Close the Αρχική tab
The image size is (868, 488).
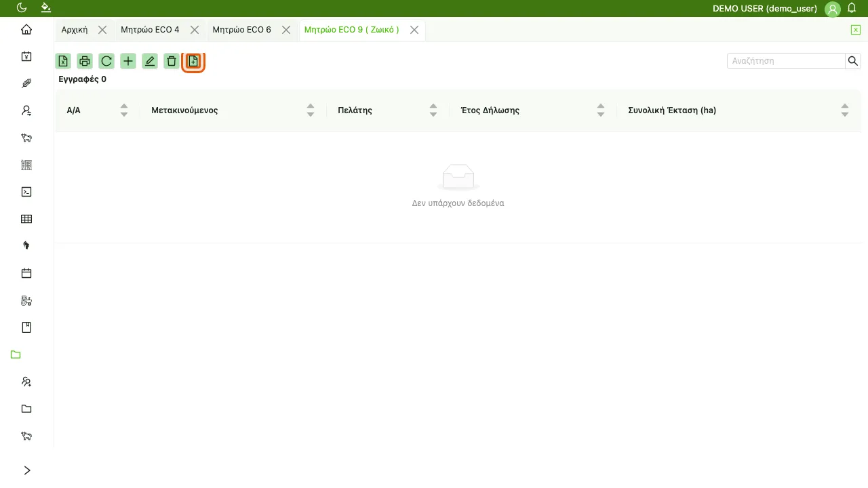tap(102, 30)
